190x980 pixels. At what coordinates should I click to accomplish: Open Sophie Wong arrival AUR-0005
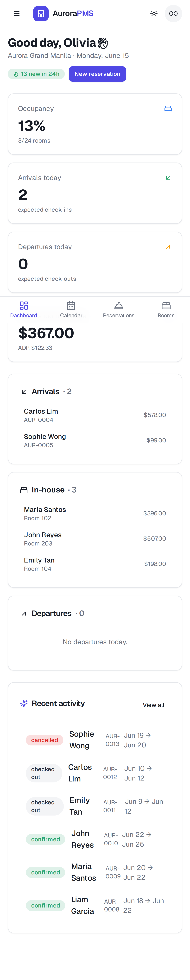point(95,441)
